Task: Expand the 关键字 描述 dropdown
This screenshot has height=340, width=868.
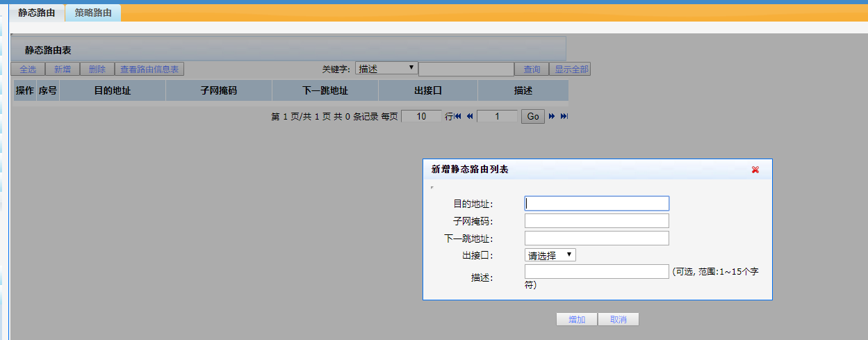Action: click(386, 68)
